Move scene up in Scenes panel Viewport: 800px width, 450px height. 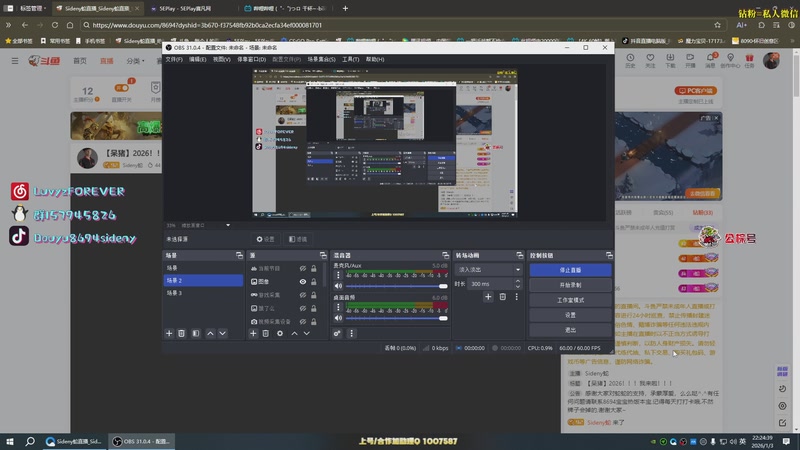coord(210,333)
